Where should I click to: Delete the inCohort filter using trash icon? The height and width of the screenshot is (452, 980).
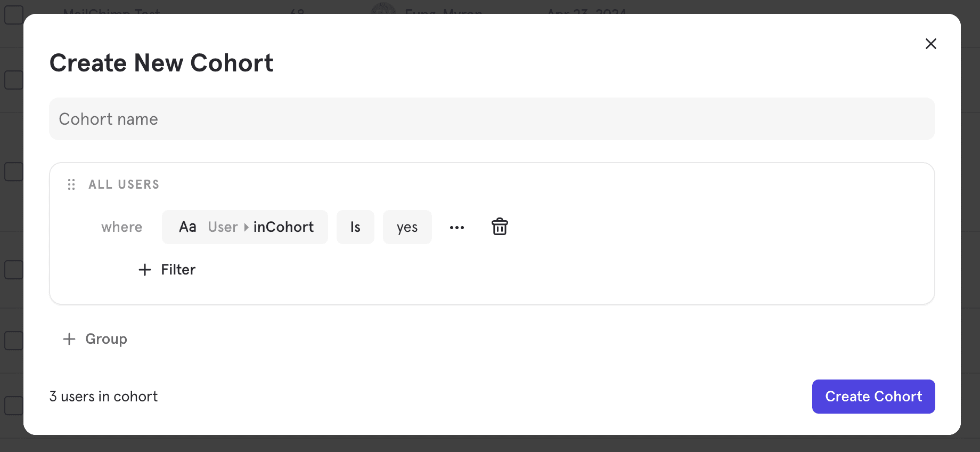(499, 227)
